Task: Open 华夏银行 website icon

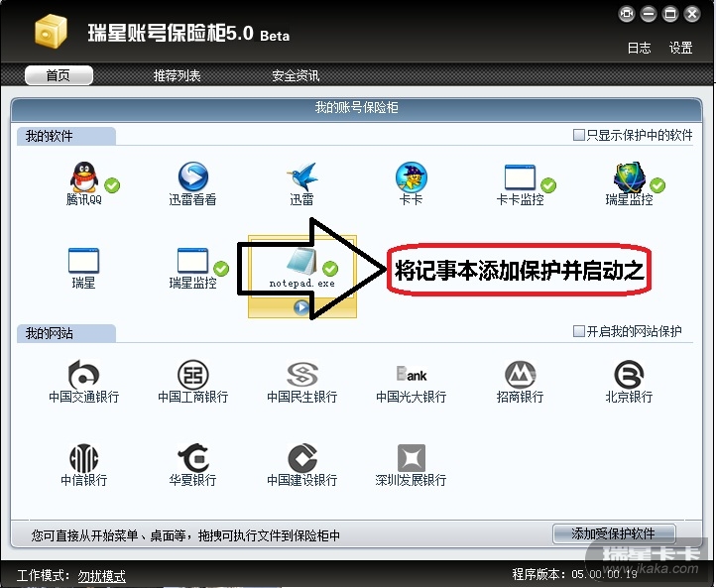Action: point(192,458)
